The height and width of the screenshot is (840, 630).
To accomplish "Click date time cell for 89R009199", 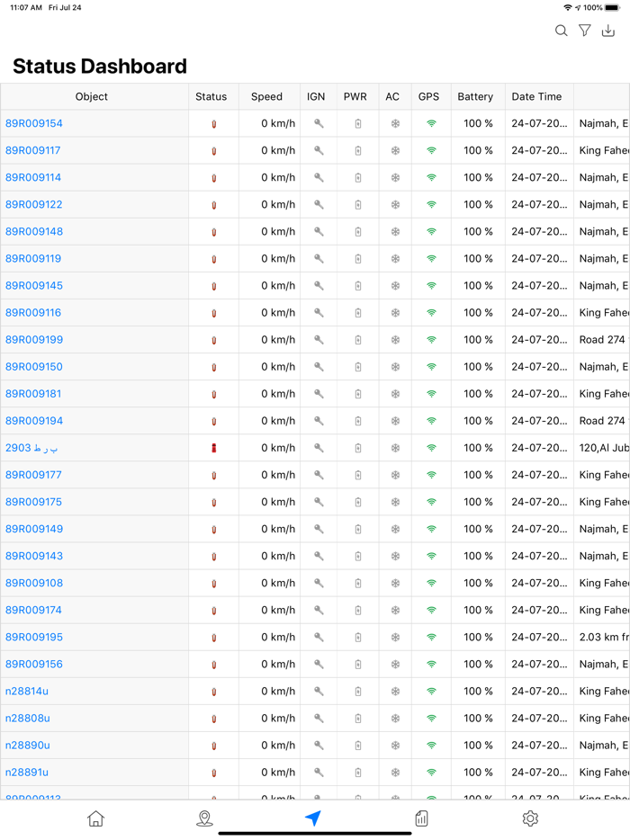I will 539,340.
